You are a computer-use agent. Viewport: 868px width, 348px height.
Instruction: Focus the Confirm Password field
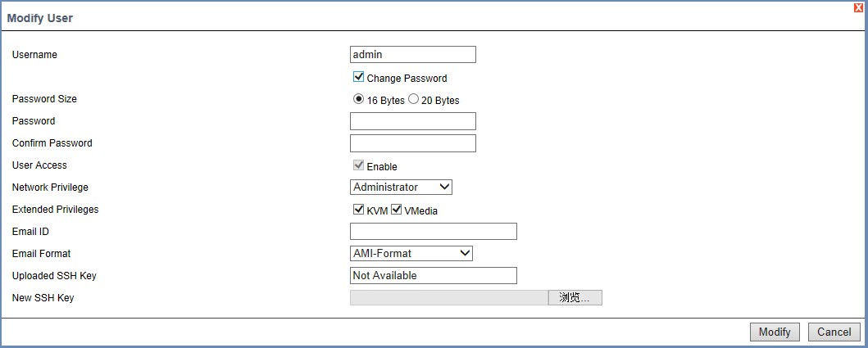(x=412, y=143)
